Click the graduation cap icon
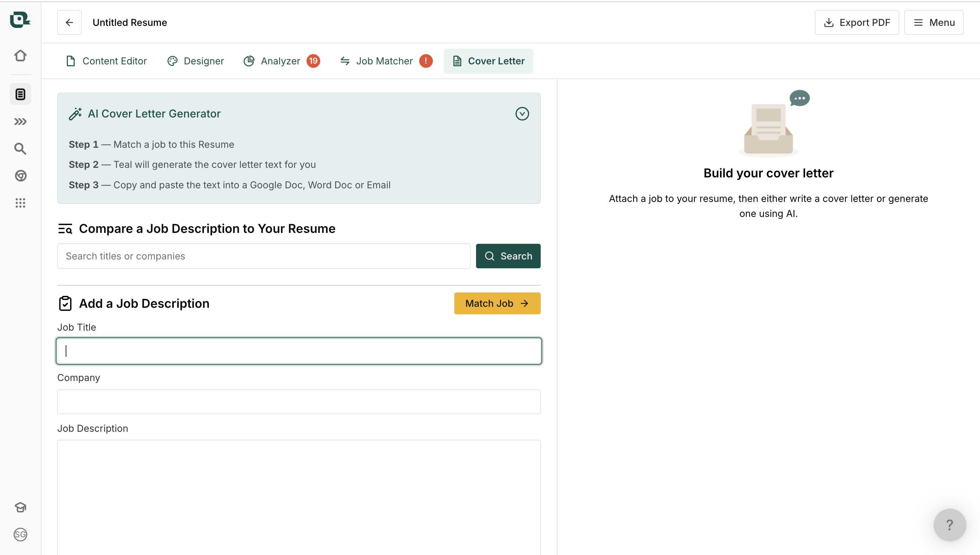This screenshot has width=980, height=555. [20, 507]
